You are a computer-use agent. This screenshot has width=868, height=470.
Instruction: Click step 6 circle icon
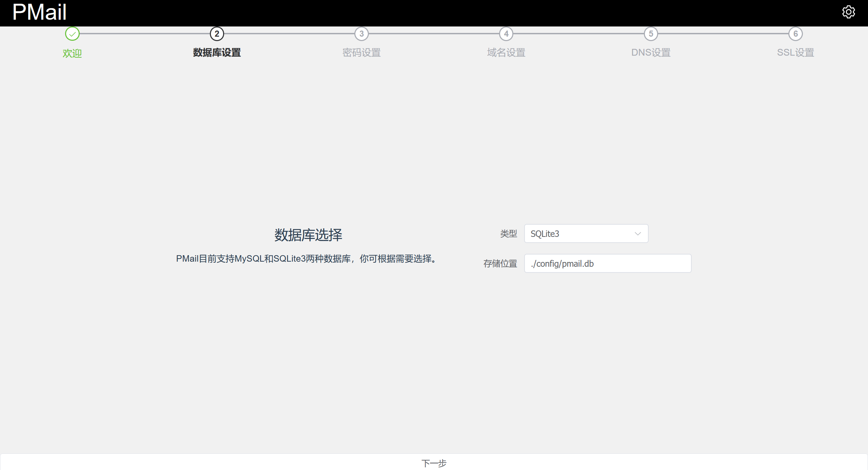pyautogui.click(x=795, y=34)
